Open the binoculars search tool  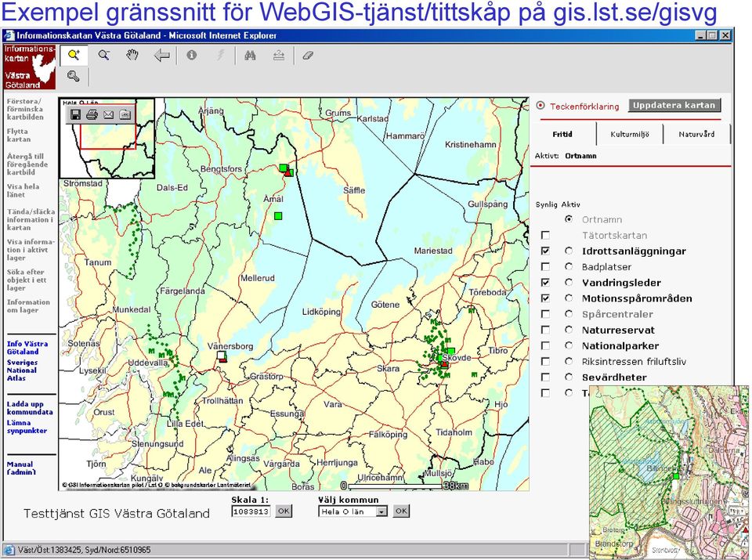(250, 55)
